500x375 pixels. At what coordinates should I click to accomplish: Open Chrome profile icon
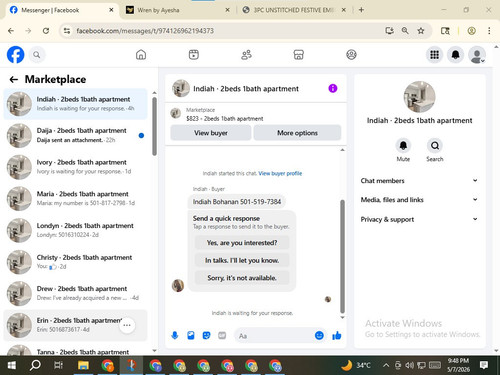pos(471,31)
